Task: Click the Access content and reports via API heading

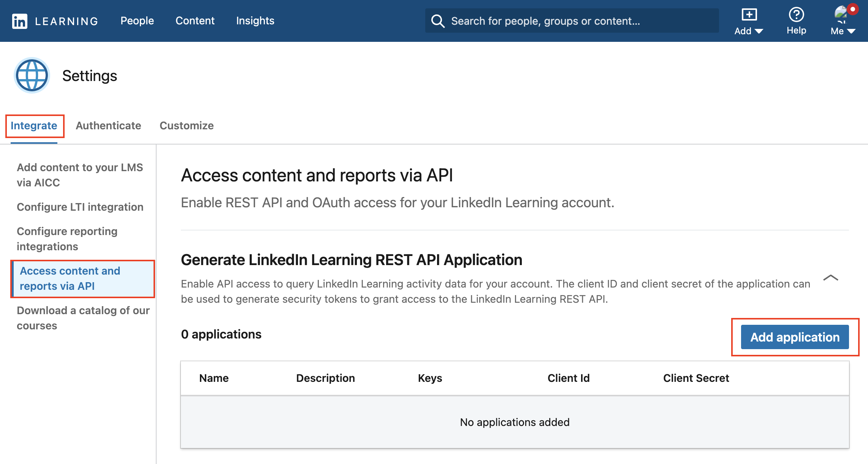Action: 317,175
